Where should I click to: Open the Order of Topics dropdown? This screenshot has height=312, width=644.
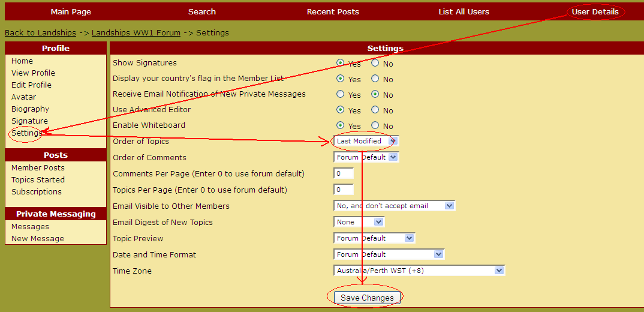point(366,141)
